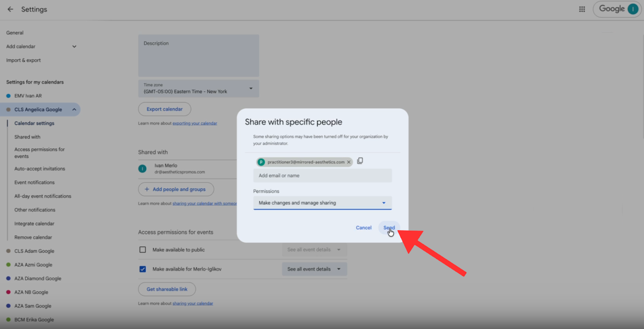This screenshot has width=644, height=329.
Task: Collapse the CLS Angelica Google section
Action: 74,110
